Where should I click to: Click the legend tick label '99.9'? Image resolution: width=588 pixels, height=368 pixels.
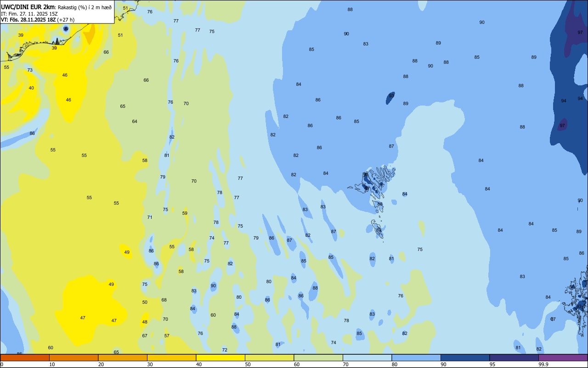click(543, 364)
